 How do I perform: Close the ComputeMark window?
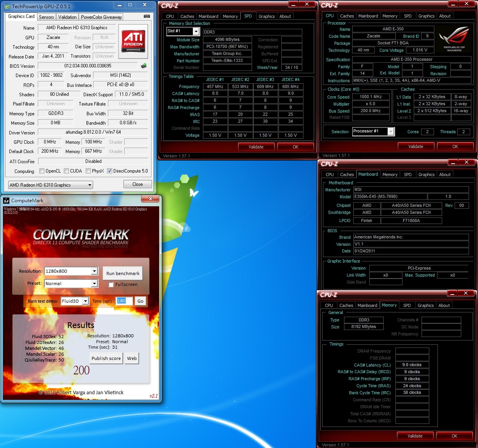click(150, 199)
